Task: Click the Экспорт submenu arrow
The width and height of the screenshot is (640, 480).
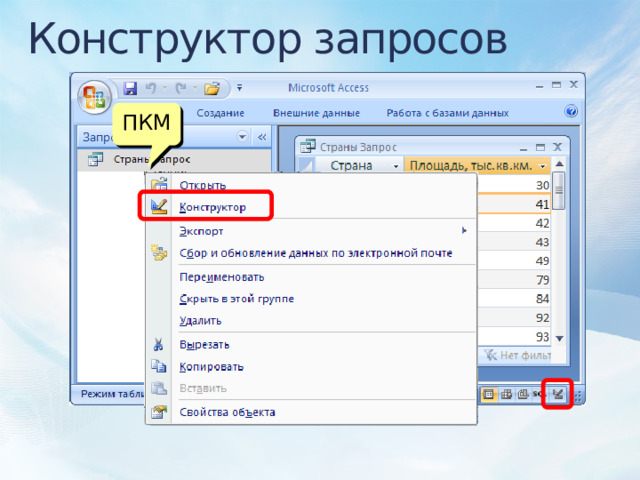Action: point(464,231)
